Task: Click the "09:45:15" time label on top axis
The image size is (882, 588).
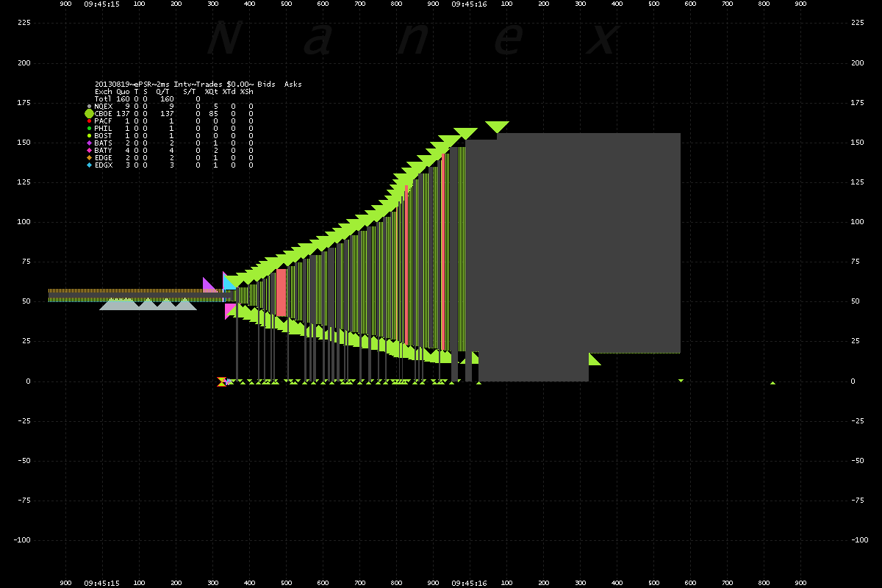Action: click(101, 4)
